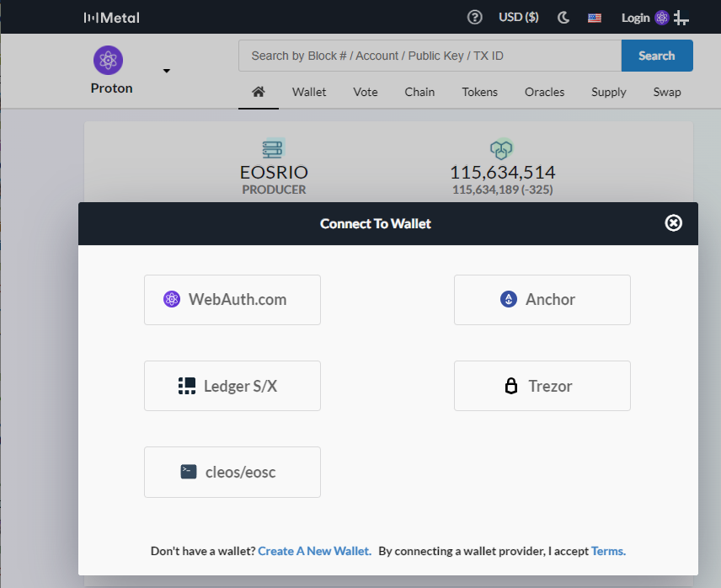Click the head block number 115,634,514
721x588 pixels.
point(503,173)
